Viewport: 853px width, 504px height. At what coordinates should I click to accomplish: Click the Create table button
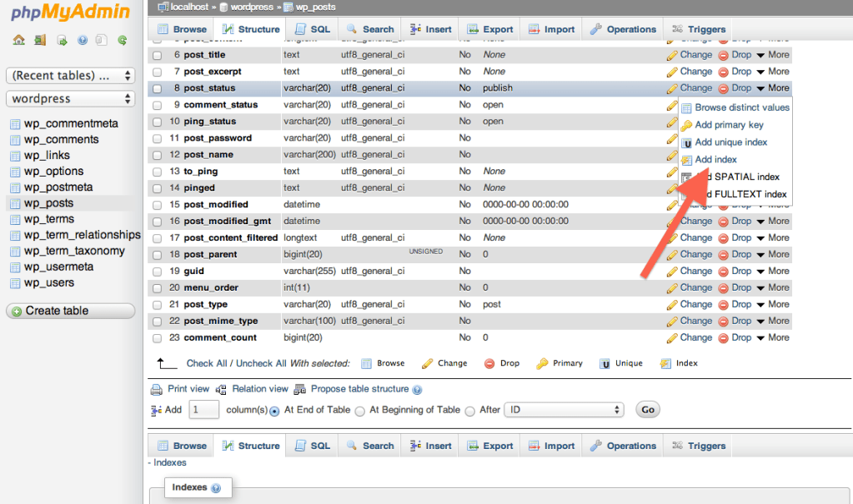coord(70,311)
